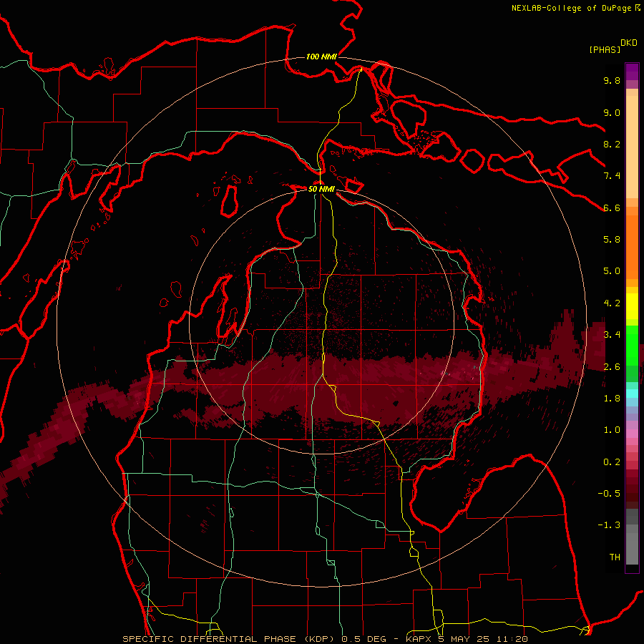Click the 11:20 timestamp
Image resolution: width=644 pixels, height=644 pixels.
click(513, 639)
